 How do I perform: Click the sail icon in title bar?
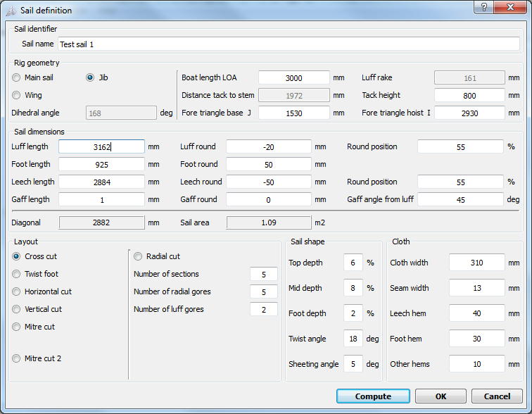coord(11,11)
